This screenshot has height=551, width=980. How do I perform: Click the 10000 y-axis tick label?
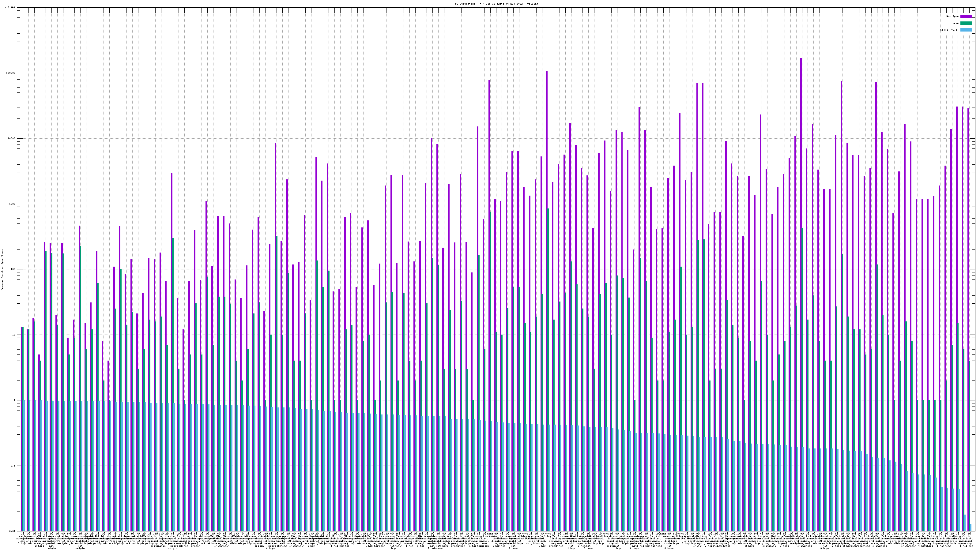11,138
